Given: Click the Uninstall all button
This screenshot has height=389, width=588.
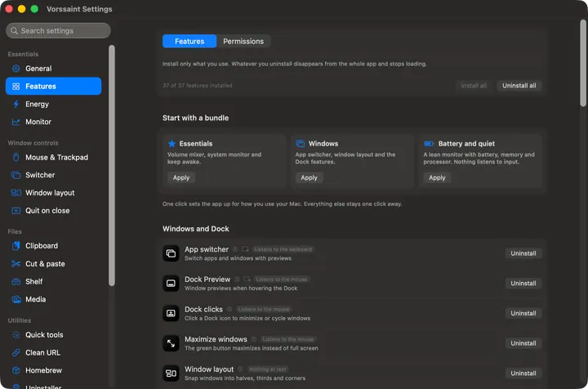Looking at the screenshot, I should (x=519, y=86).
